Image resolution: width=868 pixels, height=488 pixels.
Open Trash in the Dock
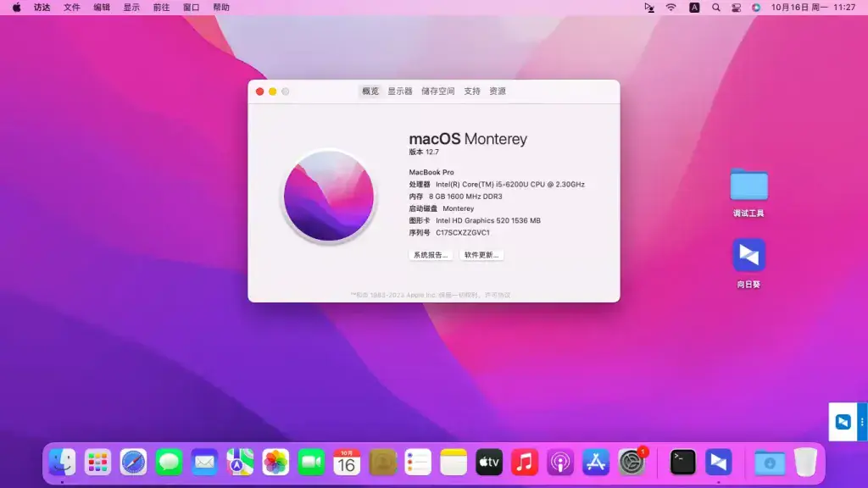[805, 462]
